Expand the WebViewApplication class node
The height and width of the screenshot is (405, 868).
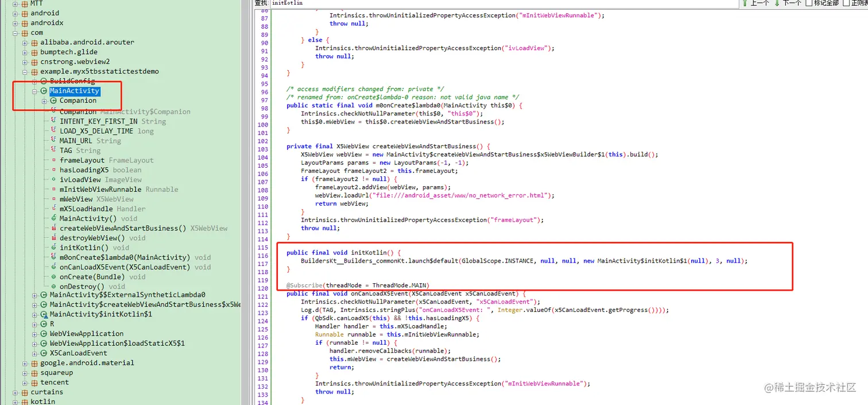pos(35,334)
